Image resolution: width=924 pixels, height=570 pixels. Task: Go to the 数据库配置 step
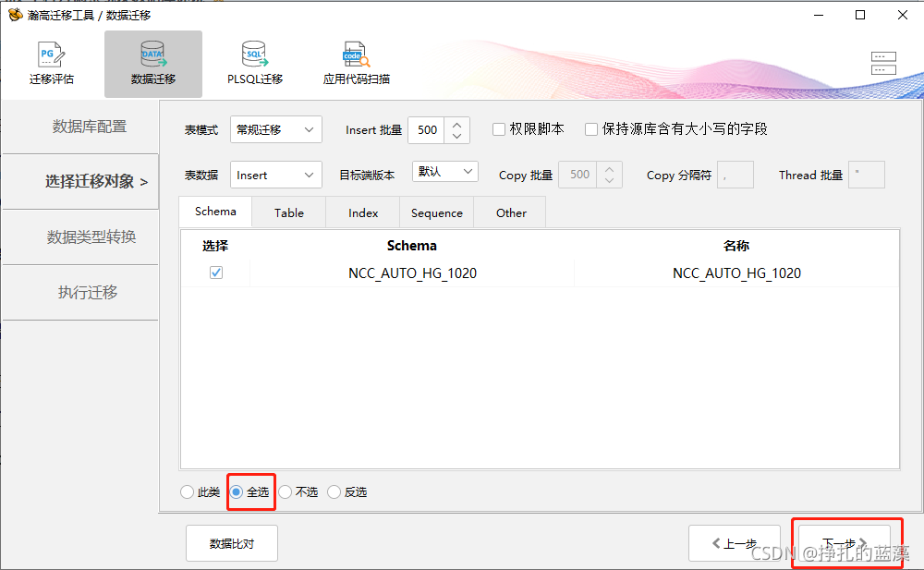click(80, 127)
